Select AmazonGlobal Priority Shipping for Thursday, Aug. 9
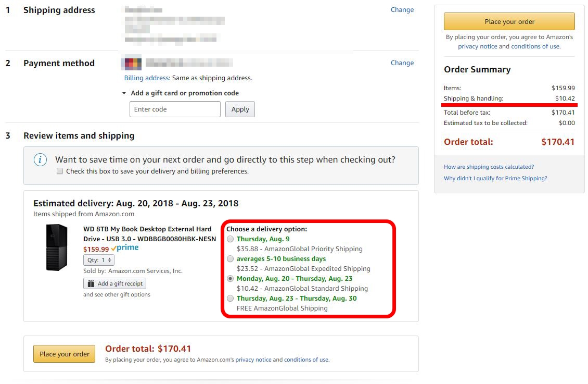The width and height of the screenshot is (588, 384). [x=230, y=239]
